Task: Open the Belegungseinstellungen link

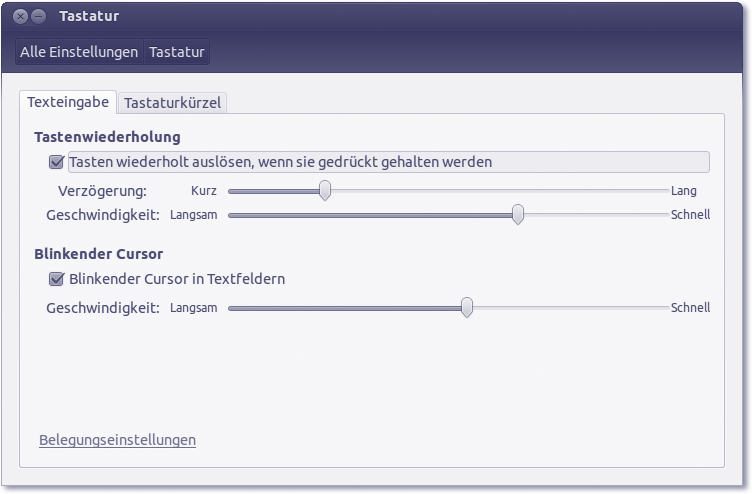Action: [117, 440]
